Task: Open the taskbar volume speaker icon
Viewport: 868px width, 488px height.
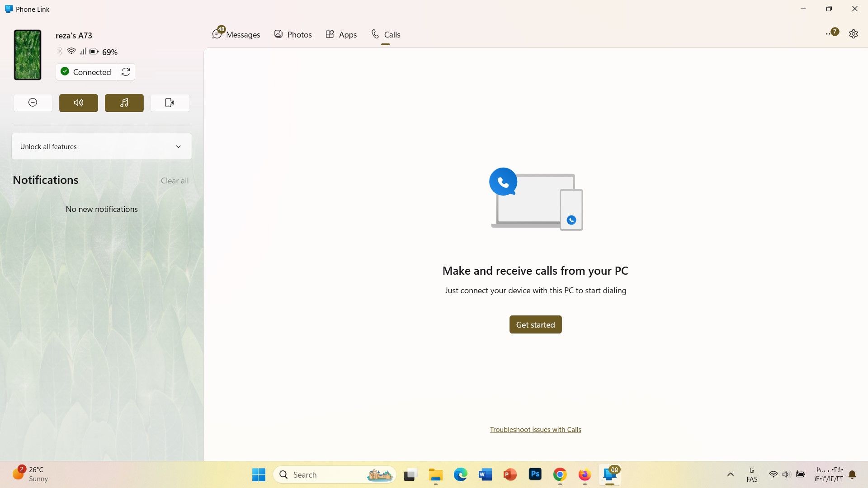Action: (787, 474)
